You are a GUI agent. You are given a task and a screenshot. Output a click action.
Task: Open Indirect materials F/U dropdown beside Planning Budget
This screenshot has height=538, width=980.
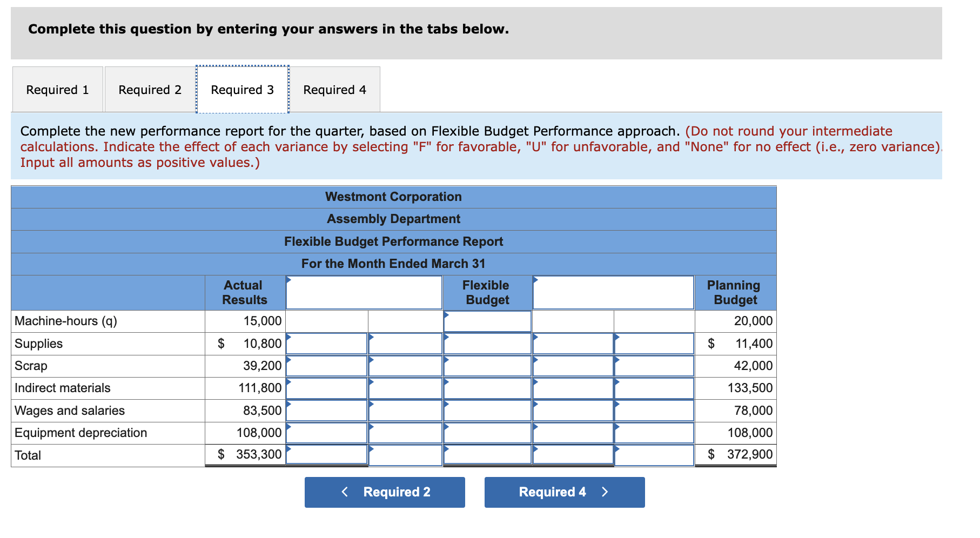[x=654, y=388]
